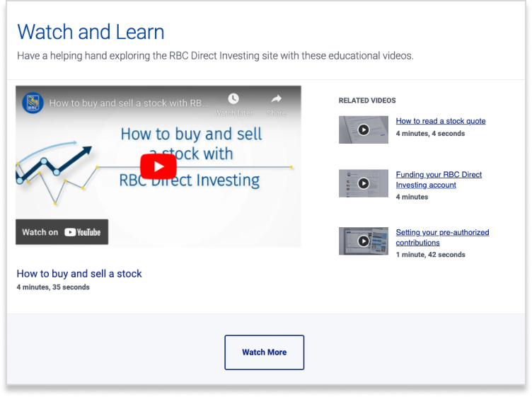
Task: Open 'Setting your pre-authorized contributions' link
Action: [x=442, y=237]
